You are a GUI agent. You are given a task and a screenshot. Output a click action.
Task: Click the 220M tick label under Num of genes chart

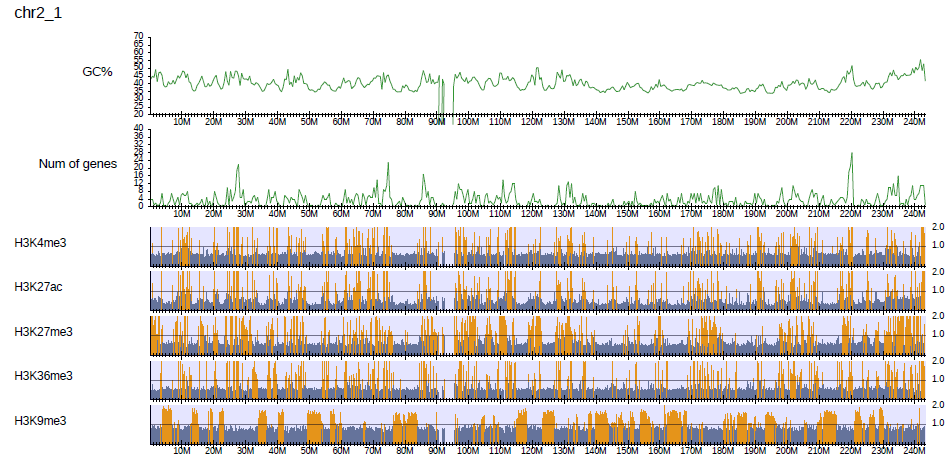(851, 214)
